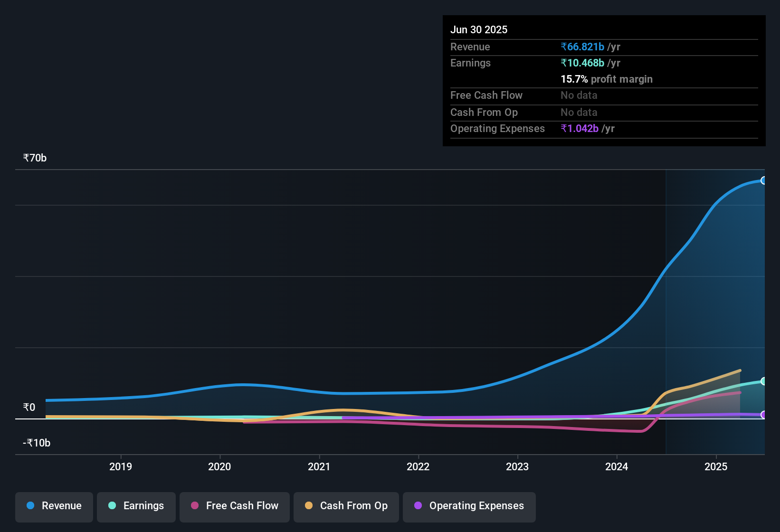Image resolution: width=780 pixels, height=532 pixels.
Task: Expand the Operating Expenses legend entry
Action: click(x=469, y=506)
